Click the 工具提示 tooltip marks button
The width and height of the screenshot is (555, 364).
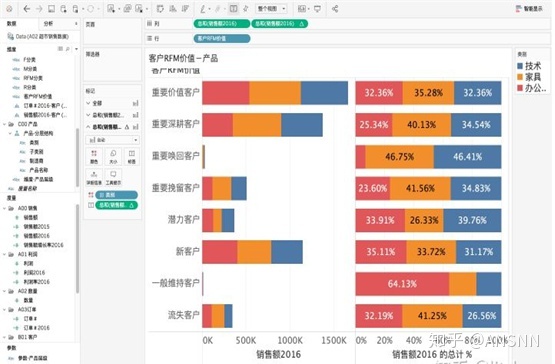(113, 177)
